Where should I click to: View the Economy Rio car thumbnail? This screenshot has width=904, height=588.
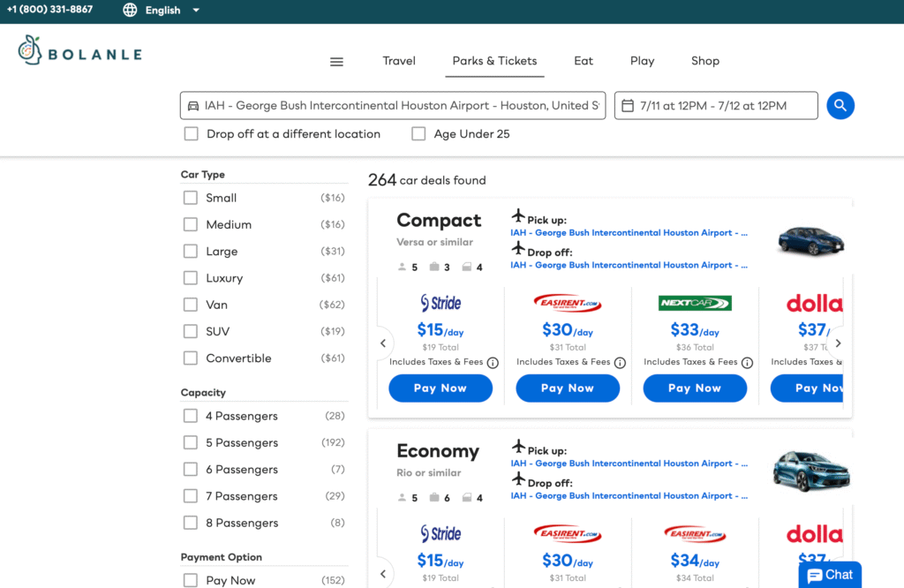coord(810,471)
